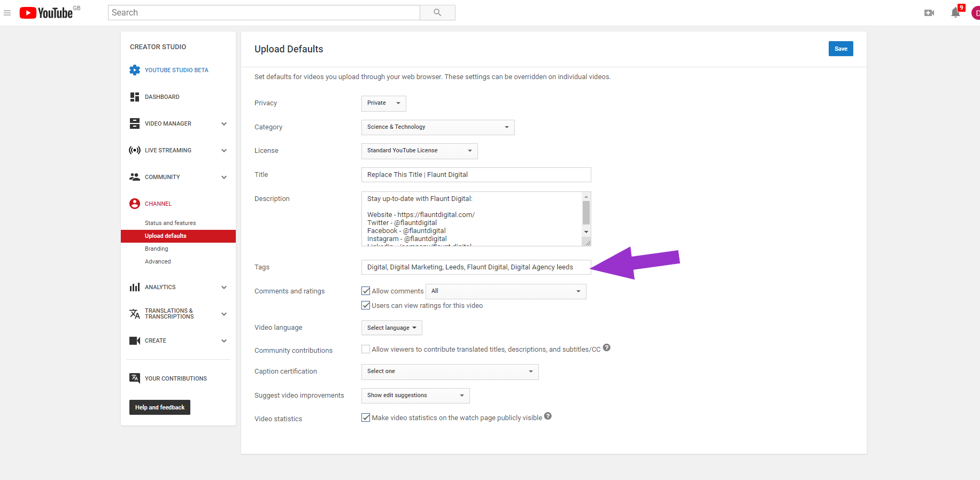The width and height of the screenshot is (980, 480).
Task: Select the Upload defaults menu item
Action: (x=178, y=236)
